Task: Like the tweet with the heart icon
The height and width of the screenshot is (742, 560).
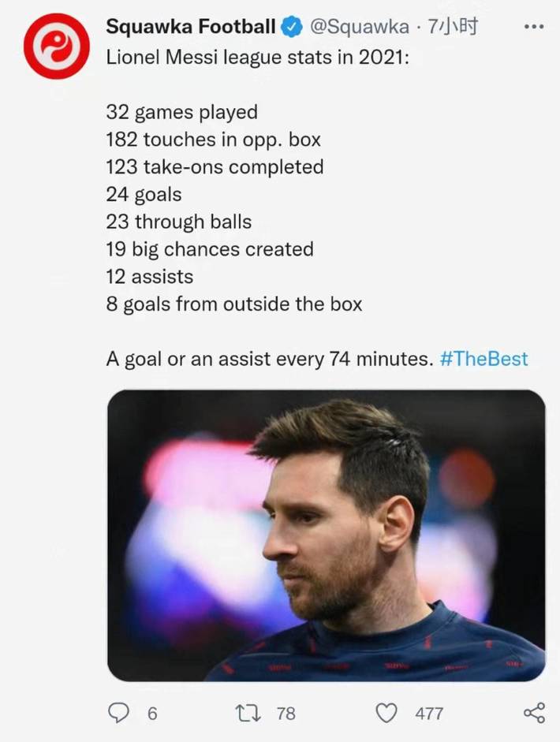Action: [386, 713]
